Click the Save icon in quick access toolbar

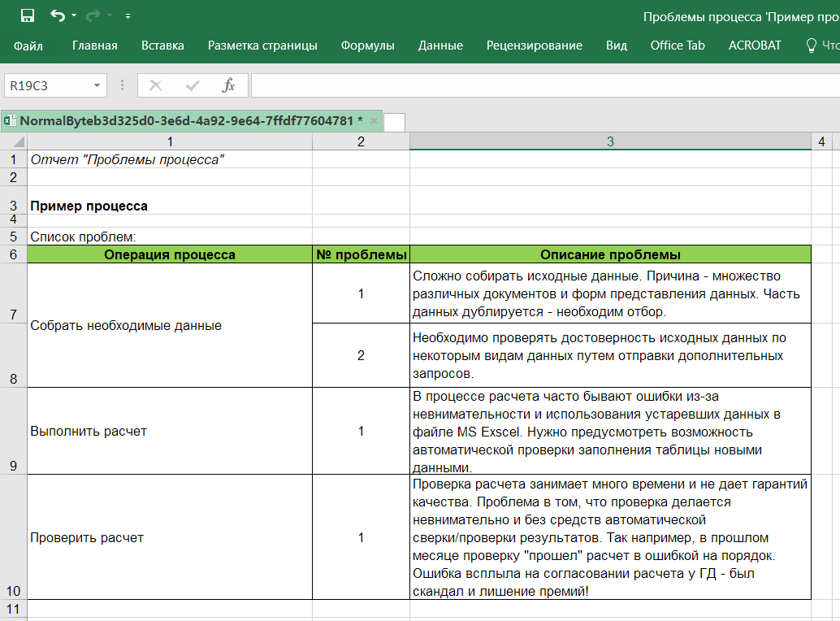point(27,15)
